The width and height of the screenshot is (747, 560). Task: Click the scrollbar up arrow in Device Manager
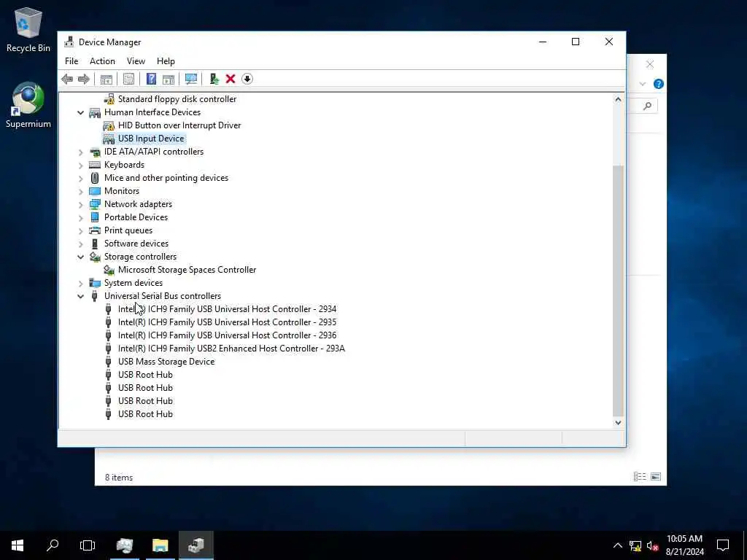(x=618, y=99)
